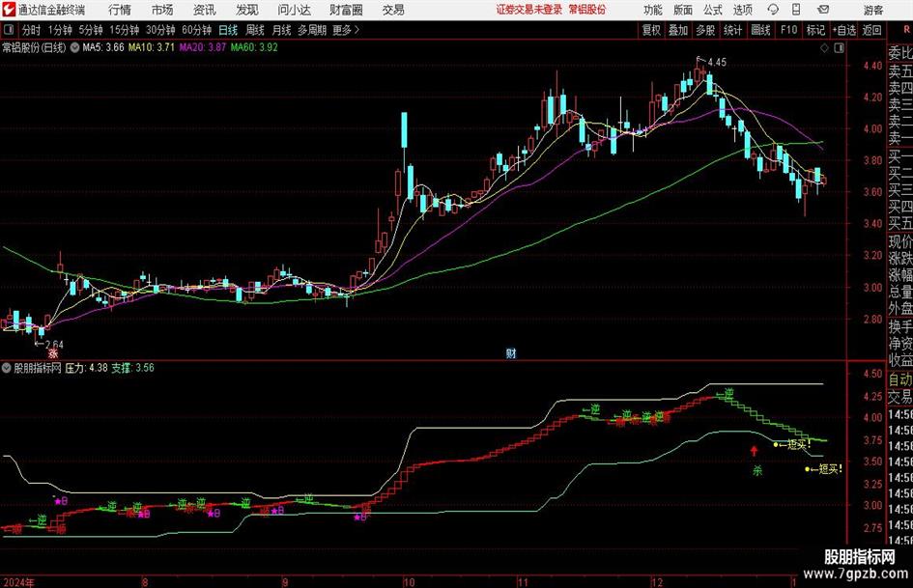This screenshot has height=588, width=913.
Task: Click the 2024年 date axis label
Action: [18, 582]
